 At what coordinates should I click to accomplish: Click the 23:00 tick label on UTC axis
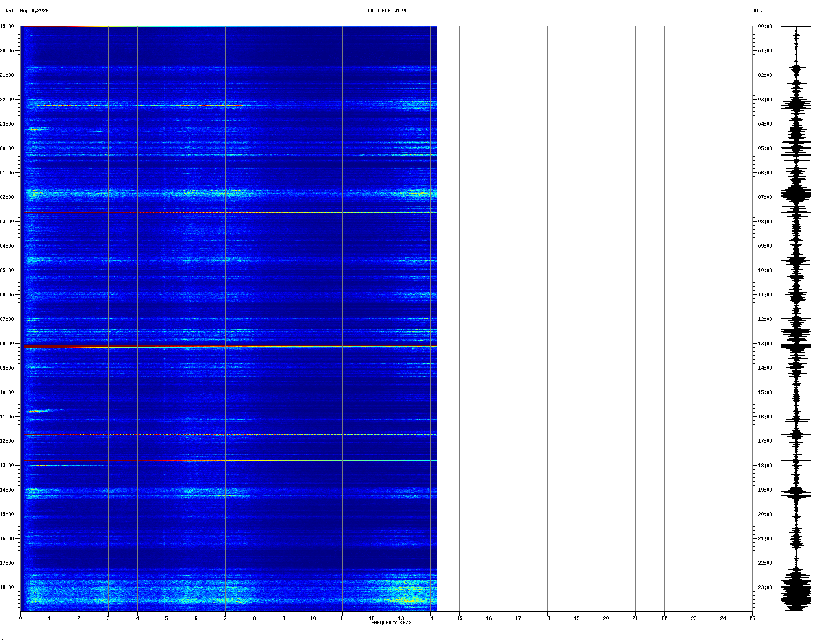point(765,587)
